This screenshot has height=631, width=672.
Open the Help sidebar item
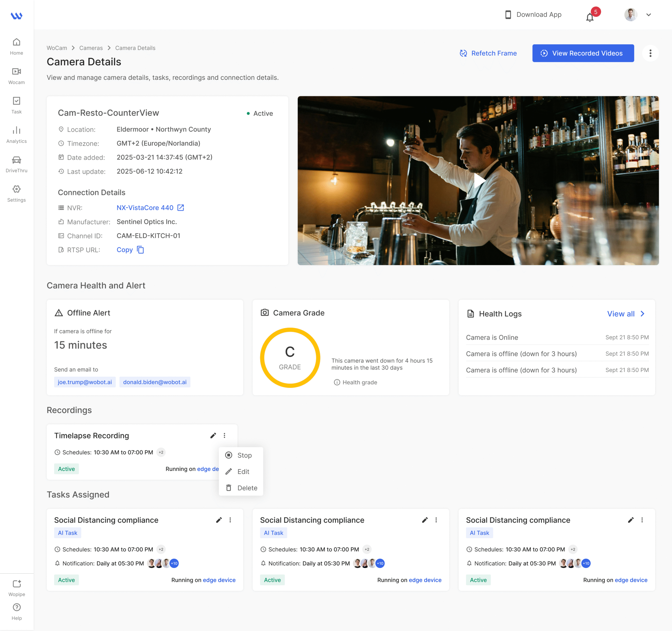pos(17,612)
